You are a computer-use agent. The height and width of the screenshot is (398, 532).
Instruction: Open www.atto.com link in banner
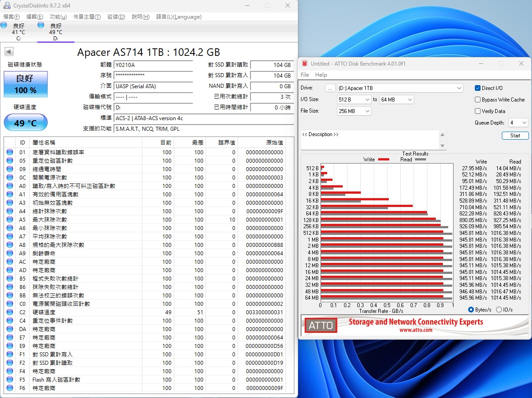coord(416,330)
